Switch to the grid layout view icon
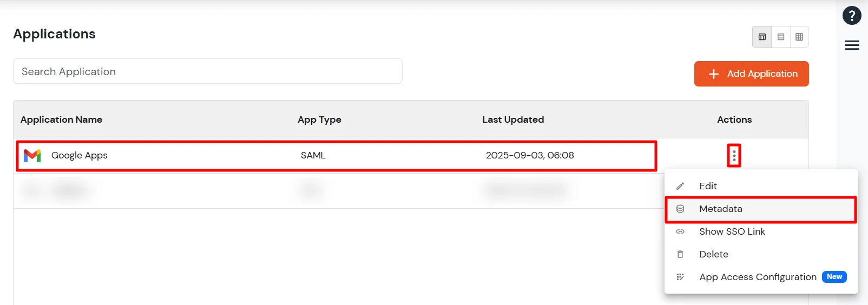868x305 pixels. 799,37
